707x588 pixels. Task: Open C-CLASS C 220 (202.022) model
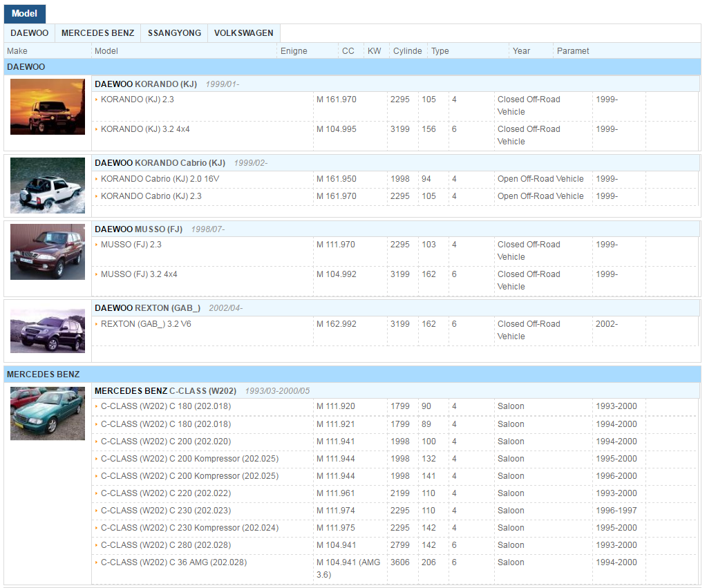(x=166, y=493)
